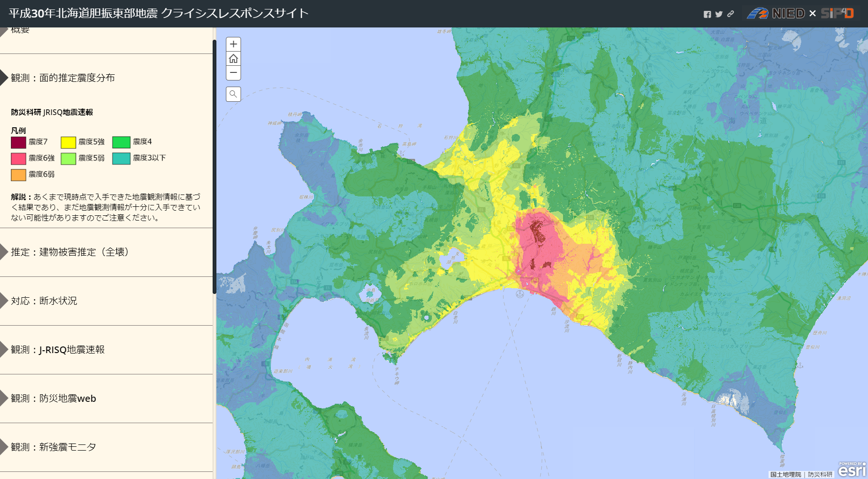Open 観測：J-RISQ地震速報 section
This screenshot has width=868, height=479.
[57, 349]
